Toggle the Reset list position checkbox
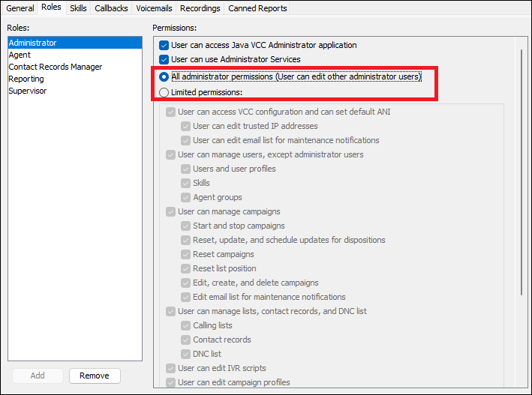This screenshot has width=532, height=395. pos(185,268)
